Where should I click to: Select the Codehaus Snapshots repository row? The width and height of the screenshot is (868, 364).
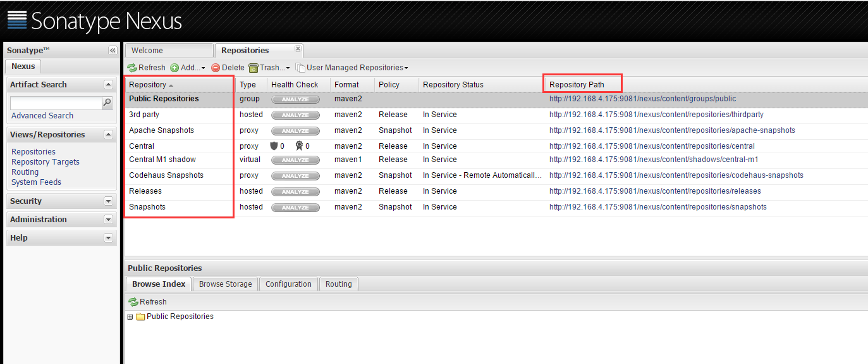coord(496,176)
